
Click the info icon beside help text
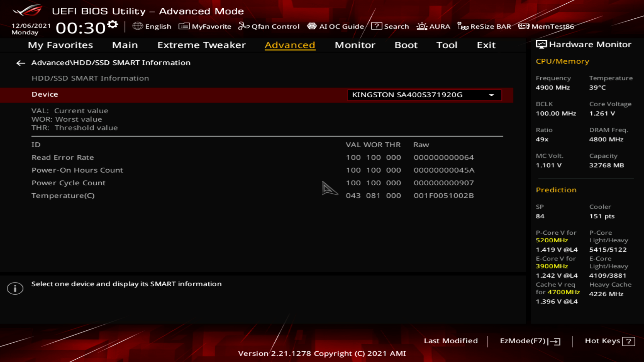[15, 288]
